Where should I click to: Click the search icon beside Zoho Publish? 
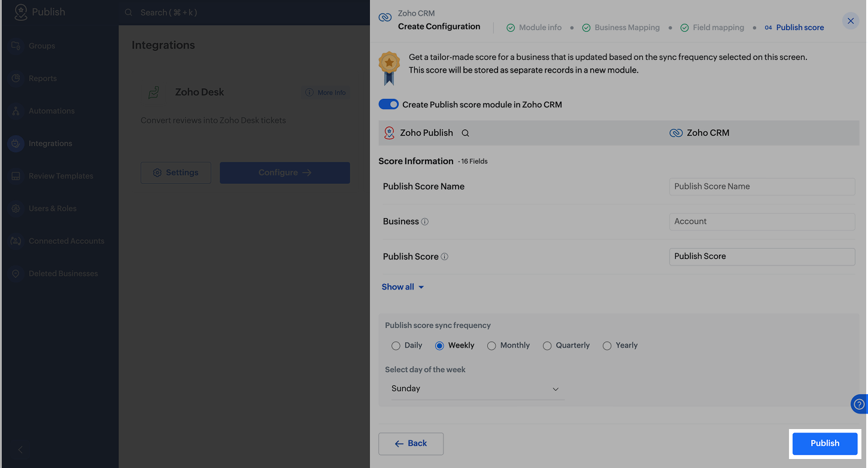[465, 133]
